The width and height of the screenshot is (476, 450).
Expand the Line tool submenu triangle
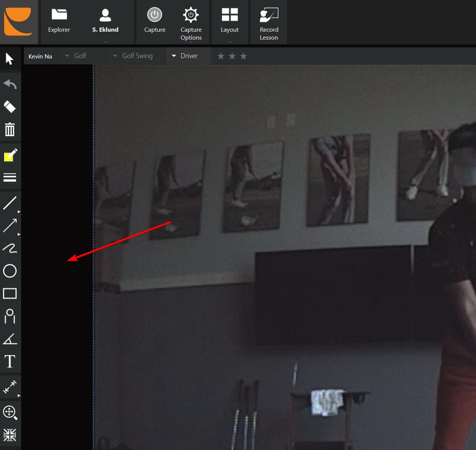[x=19, y=212]
